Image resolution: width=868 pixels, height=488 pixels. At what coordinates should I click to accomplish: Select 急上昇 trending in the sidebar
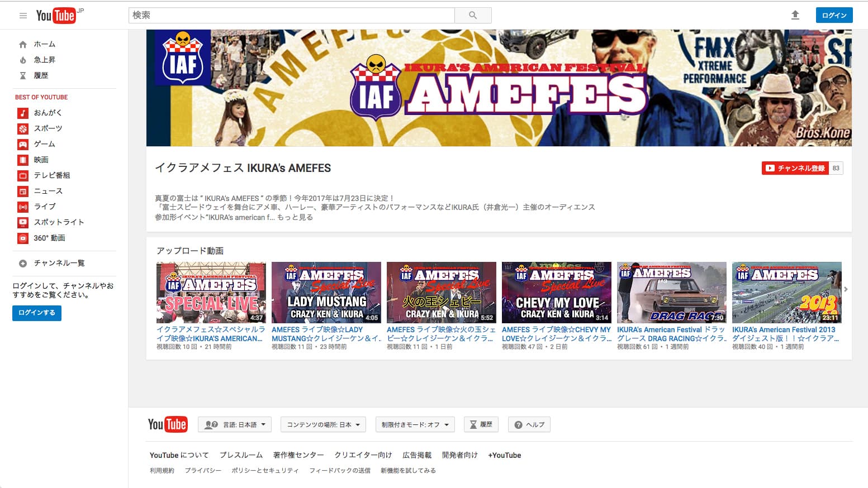44,60
